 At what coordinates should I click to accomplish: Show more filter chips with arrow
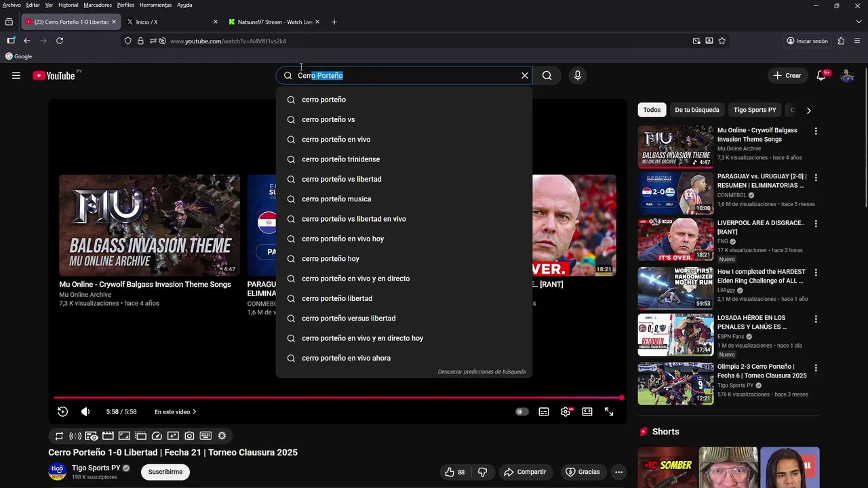pyautogui.click(x=808, y=110)
